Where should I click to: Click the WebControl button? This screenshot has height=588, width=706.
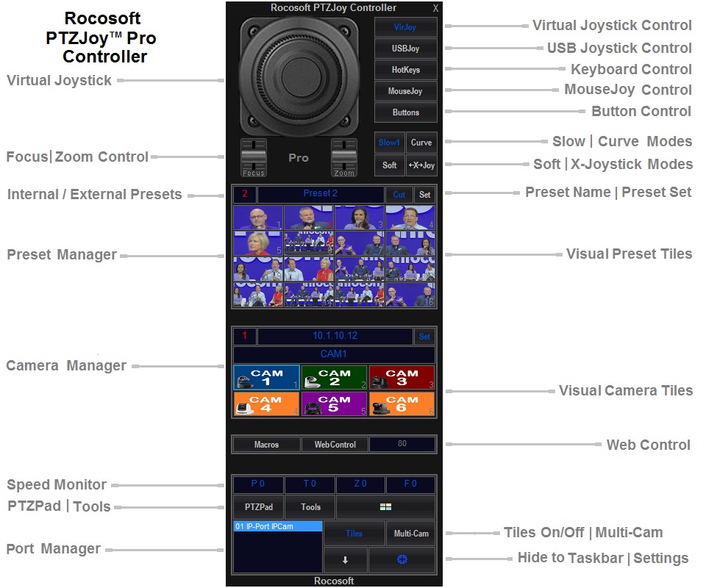(335, 445)
